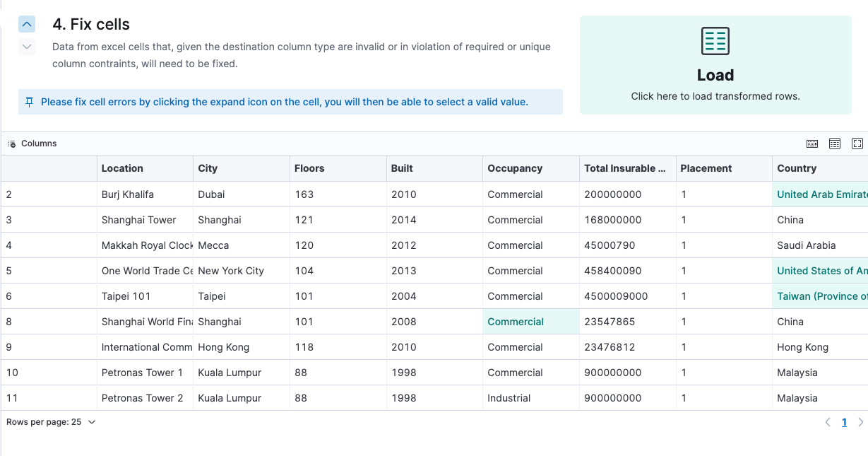Click the Load document icon
The height and width of the screenshot is (456, 868).
(715, 41)
